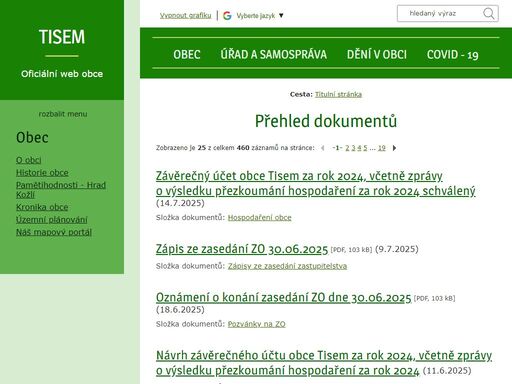Toggle graphics off with Vypnout grafiku
The width and height of the screenshot is (512, 384).
(185, 15)
